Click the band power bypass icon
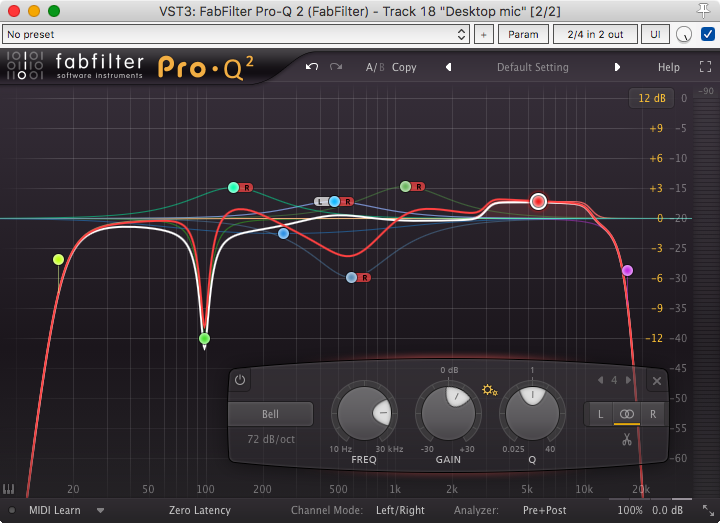 tap(240, 380)
